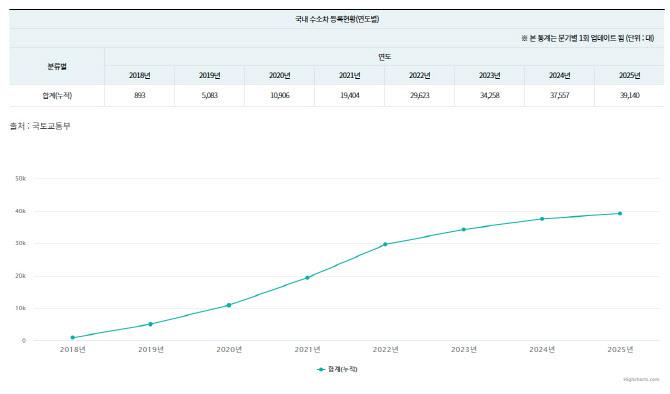Click the 2021년 x-axis label
Screen dimensions: 670x394
point(307,350)
